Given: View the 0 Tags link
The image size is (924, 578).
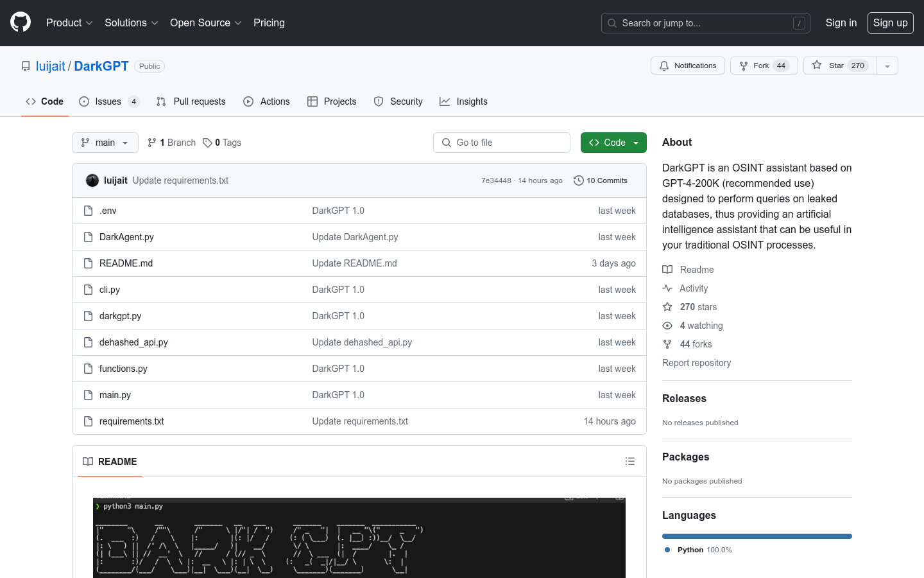Looking at the screenshot, I should [x=222, y=143].
